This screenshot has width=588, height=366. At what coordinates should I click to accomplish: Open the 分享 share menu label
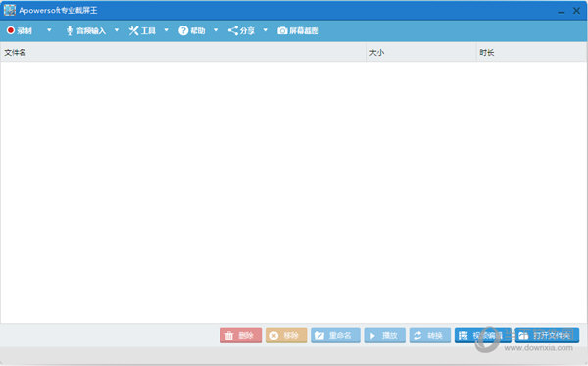pos(247,30)
